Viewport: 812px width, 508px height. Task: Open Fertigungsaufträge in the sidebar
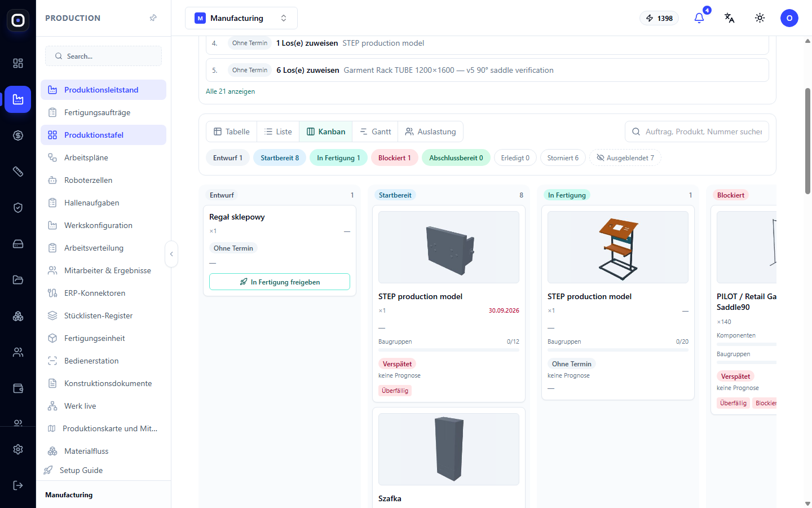103,112
